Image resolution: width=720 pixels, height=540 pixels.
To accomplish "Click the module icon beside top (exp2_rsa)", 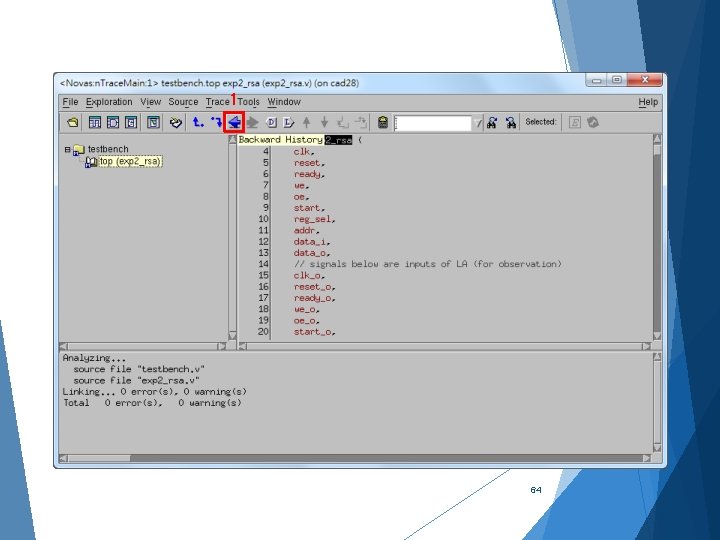I will [x=91, y=162].
